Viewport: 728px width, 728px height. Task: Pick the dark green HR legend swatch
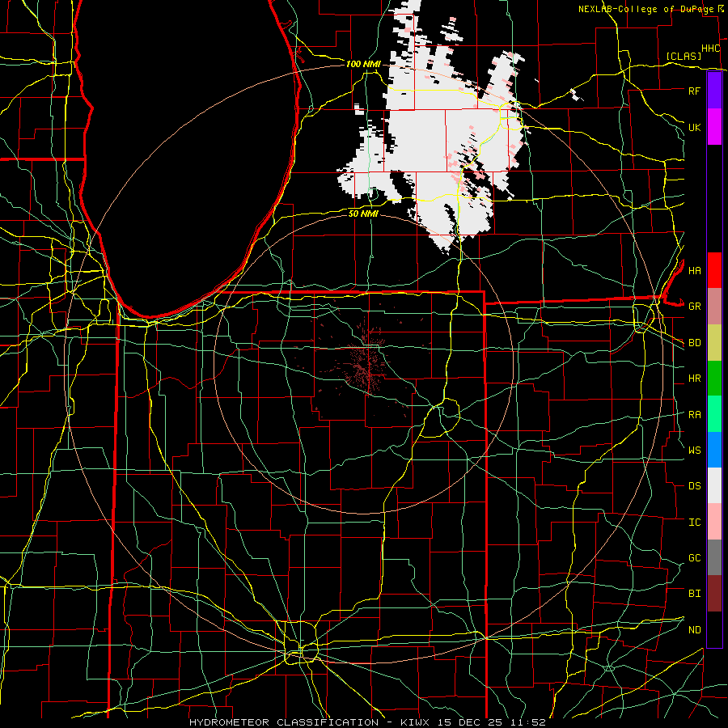pos(714,379)
